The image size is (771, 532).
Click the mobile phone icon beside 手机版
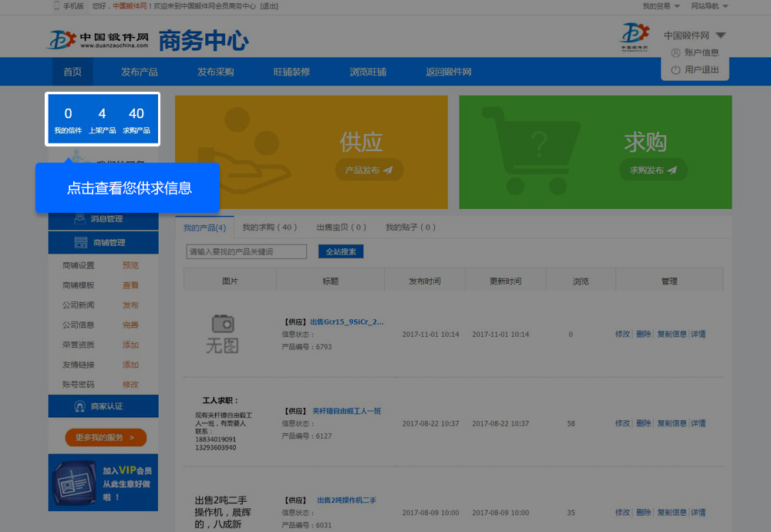pyautogui.click(x=57, y=6)
